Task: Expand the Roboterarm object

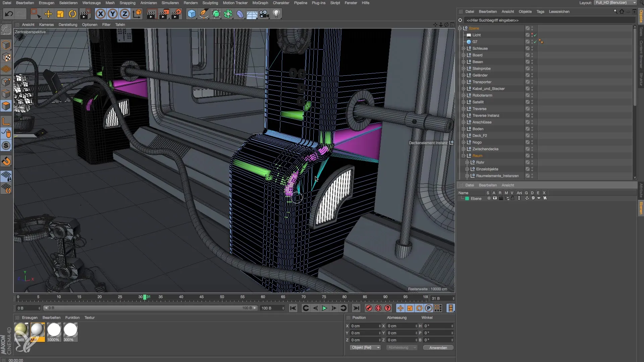Action: (464, 96)
